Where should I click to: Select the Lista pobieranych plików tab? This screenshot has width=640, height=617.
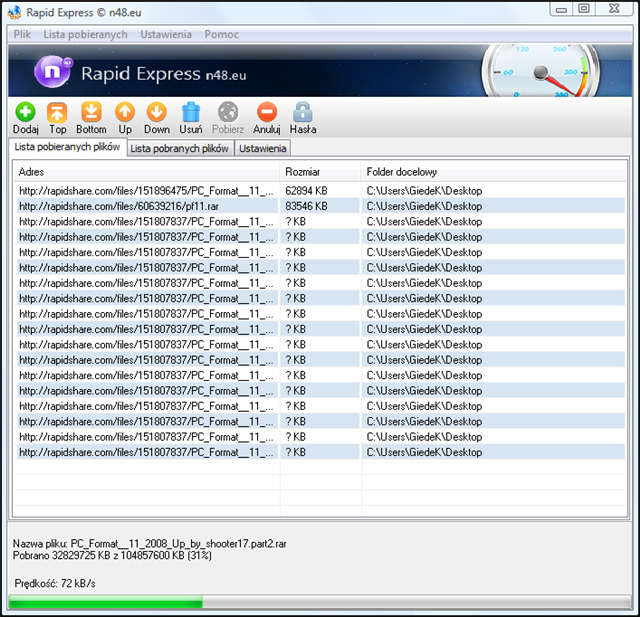tap(67, 147)
